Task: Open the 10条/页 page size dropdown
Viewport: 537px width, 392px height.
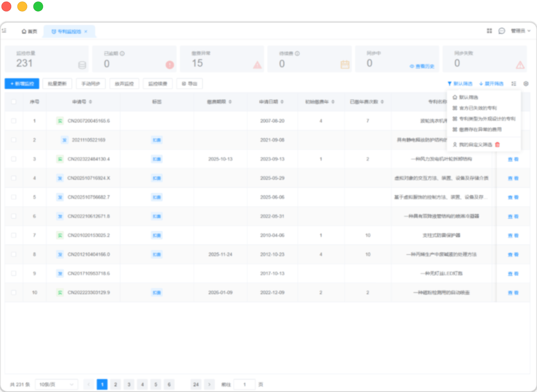Action: click(x=56, y=384)
